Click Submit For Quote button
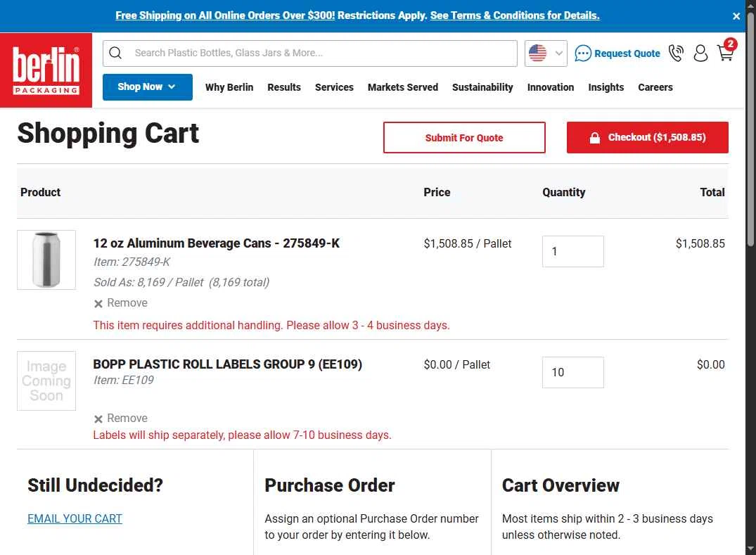The width and height of the screenshot is (756, 555). (464, 137)
